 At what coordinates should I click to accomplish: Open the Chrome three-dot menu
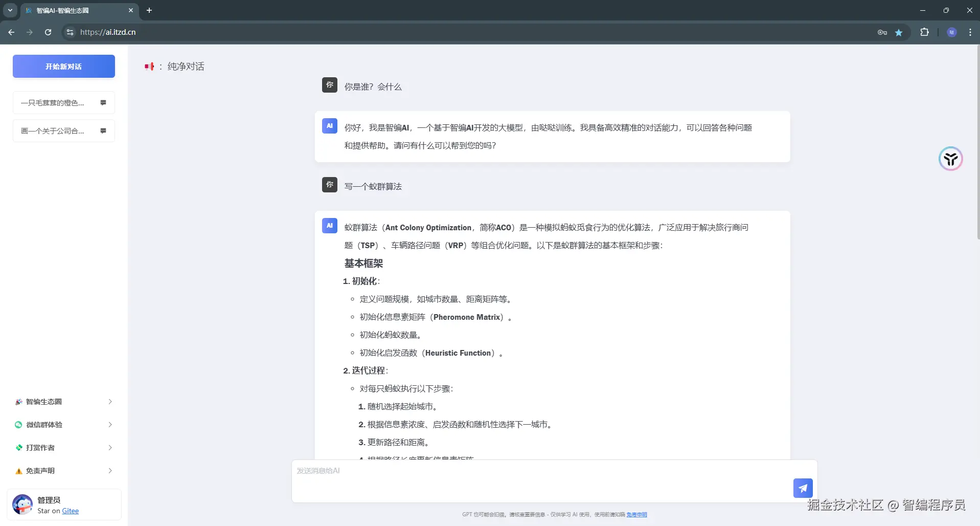point(969,32)
